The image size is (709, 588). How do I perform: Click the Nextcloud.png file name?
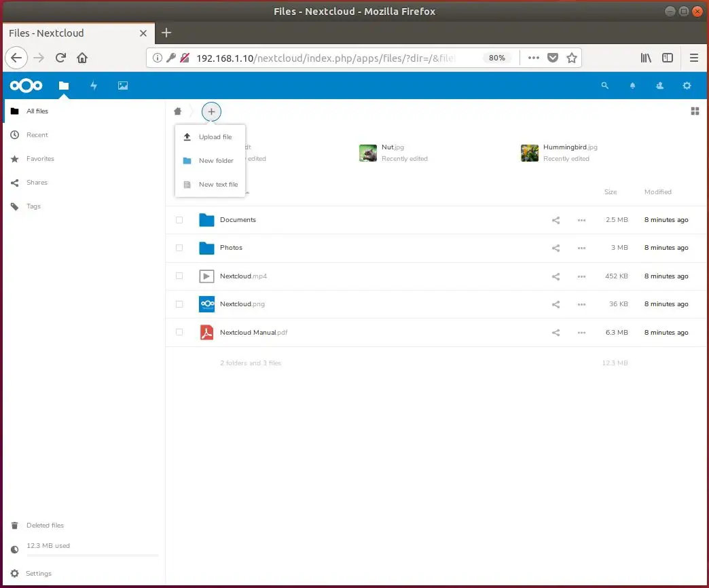click(242, 304)
